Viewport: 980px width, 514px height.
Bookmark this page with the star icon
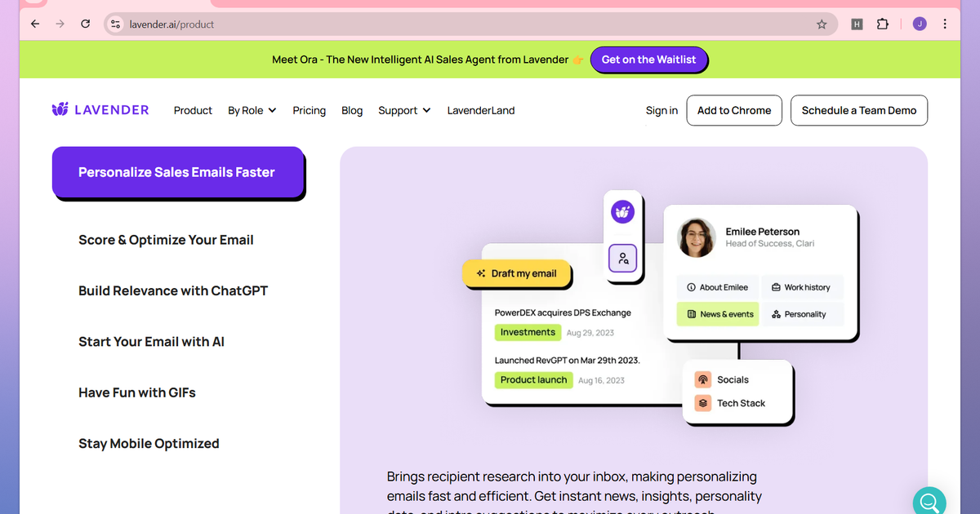pyautogui.click(x=822, y=24)
